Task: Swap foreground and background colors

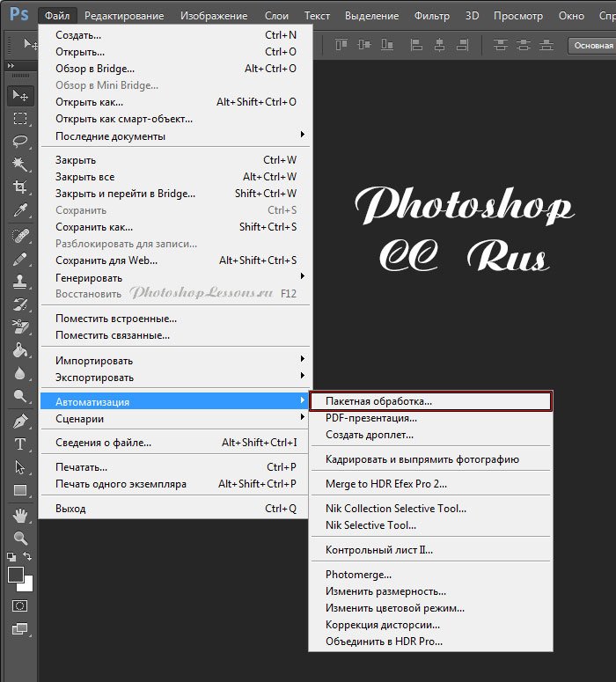Action: click(26, 557)
